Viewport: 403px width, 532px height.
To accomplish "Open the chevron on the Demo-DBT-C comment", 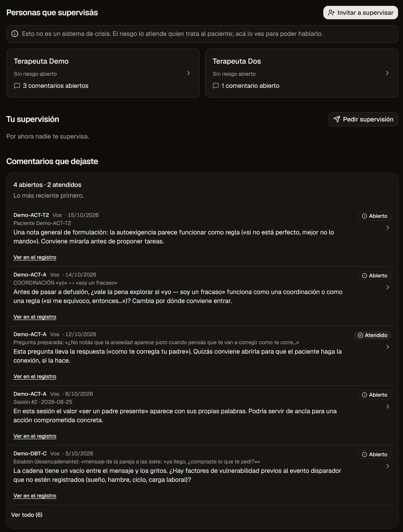I will [x=387, y=466].
